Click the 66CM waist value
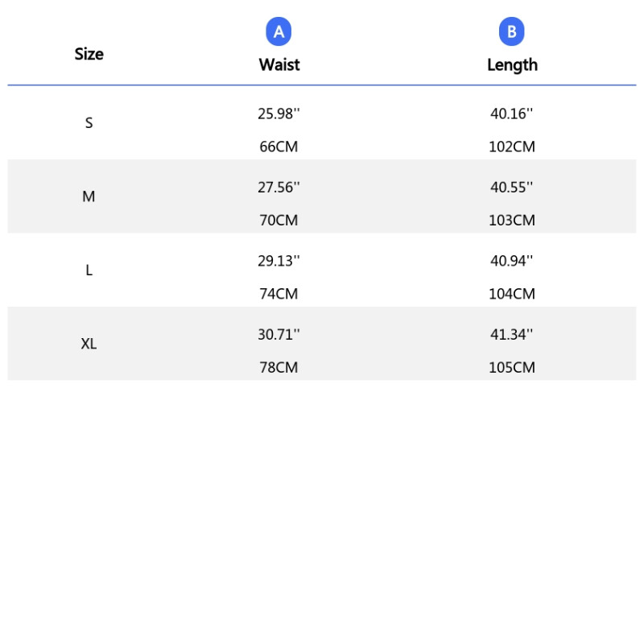 coord(279,147)
